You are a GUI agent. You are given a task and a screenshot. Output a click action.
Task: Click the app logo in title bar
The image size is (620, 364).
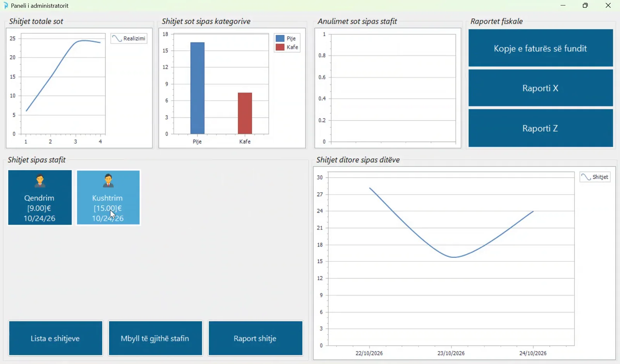[x=5, y=5]
